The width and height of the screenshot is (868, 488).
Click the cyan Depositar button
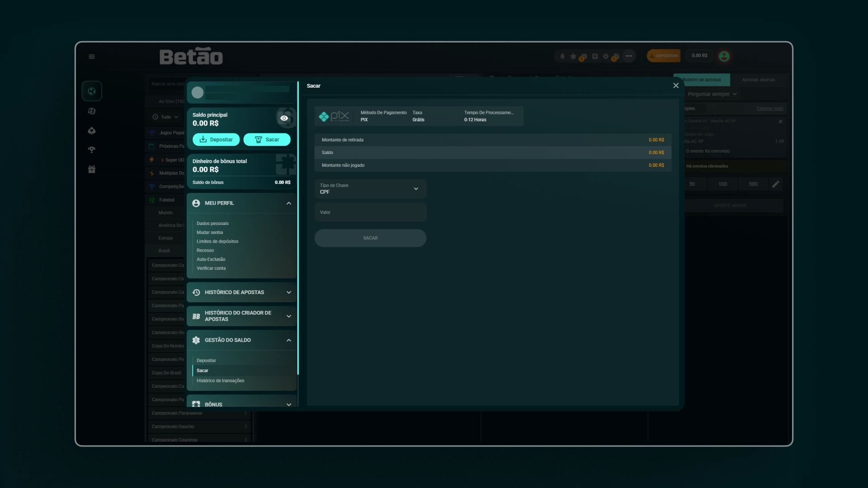tap(216, 140)
